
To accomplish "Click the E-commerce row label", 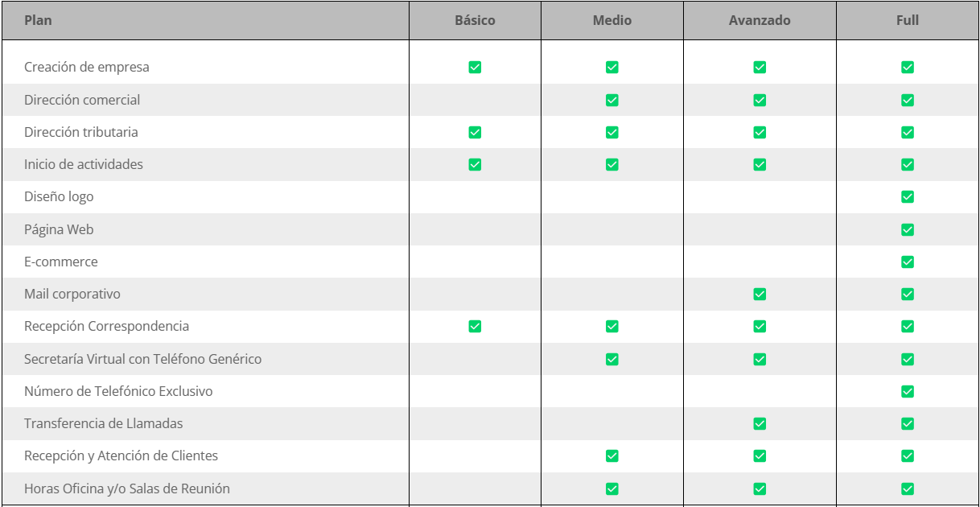I will tap(61, 262).
